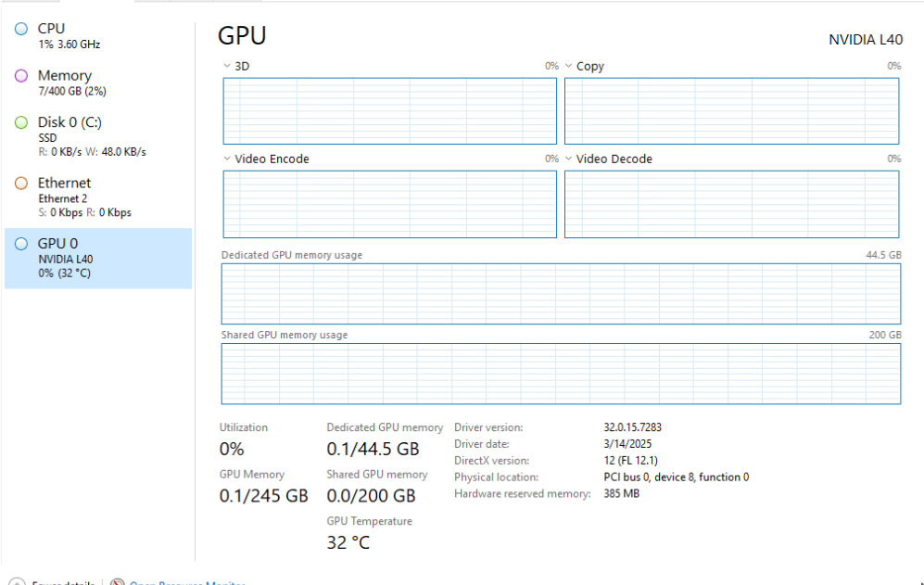Open the Video Encode engine dropdown

tap(227, 159)
